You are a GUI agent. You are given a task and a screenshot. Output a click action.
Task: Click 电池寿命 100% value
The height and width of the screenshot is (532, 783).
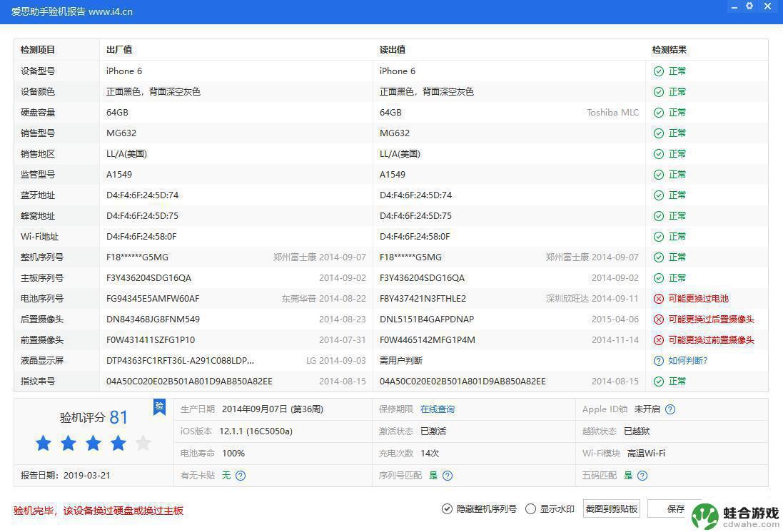pos(233,454)
